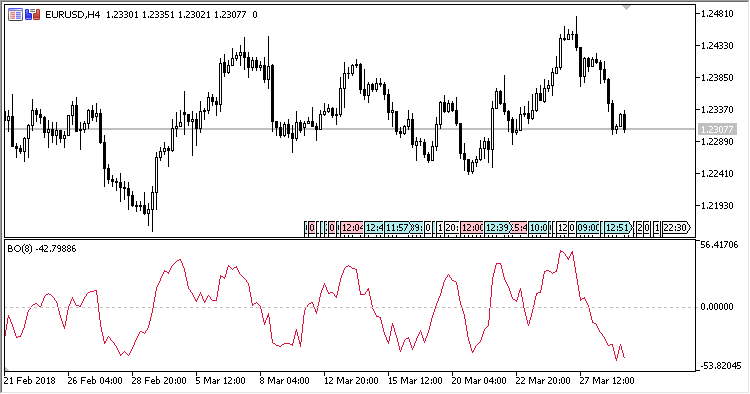Click the 12 Mar 20:00 time label

click(351, 381)
